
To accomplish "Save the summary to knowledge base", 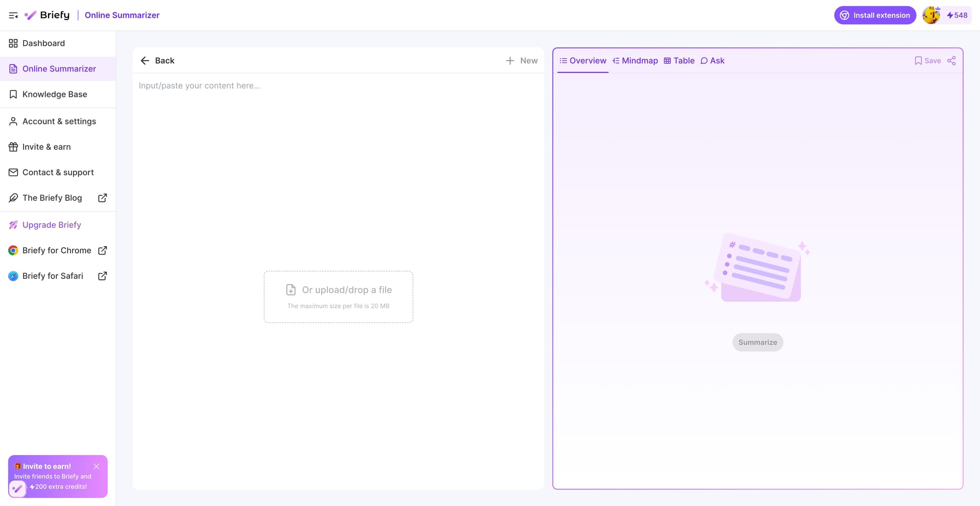I will point(928,61).
